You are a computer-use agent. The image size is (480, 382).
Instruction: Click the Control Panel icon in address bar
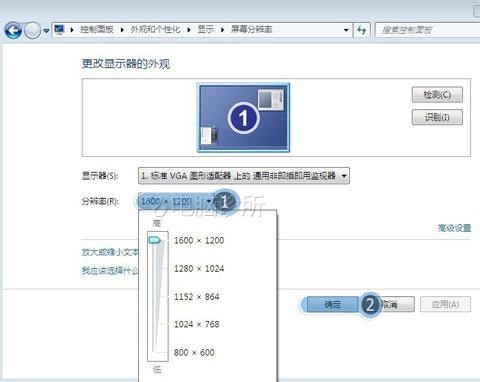point(59,30)
